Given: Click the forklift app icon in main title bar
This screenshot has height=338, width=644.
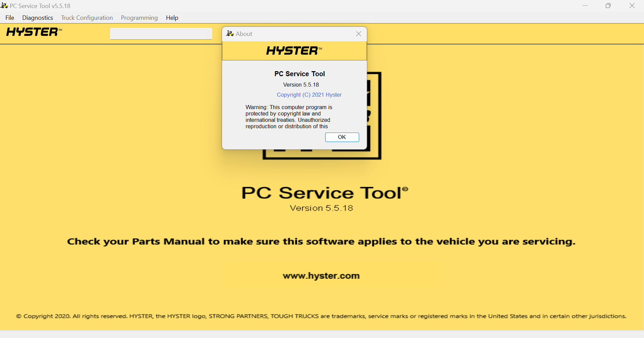Looking at the screenshot, I should pyautogui.click(x=4, y=6).
